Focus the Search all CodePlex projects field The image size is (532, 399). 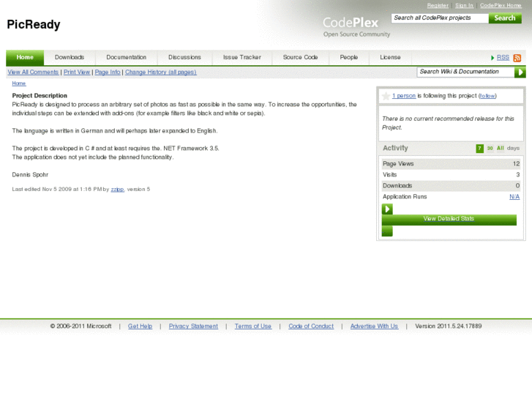440,18
